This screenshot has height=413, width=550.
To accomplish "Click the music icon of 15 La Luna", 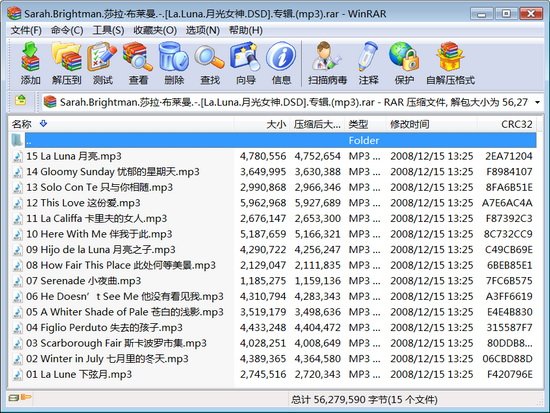I will coord(18,156).
